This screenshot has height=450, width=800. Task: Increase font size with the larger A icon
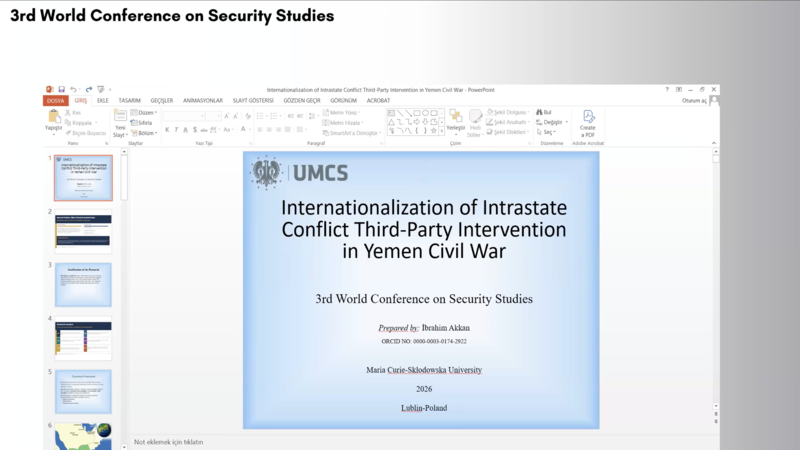[227, 116]
